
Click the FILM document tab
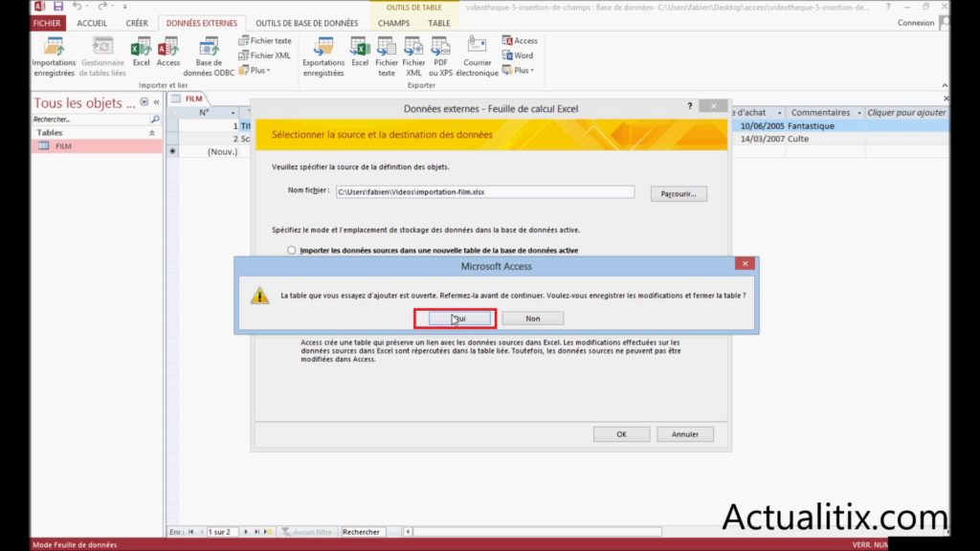[x=189, y=99]
